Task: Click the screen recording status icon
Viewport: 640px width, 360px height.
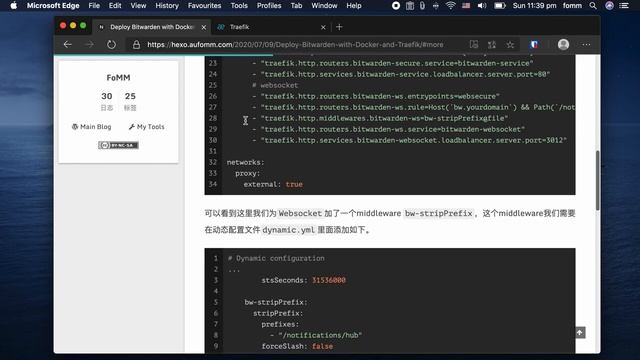Action: coord(396,6)
